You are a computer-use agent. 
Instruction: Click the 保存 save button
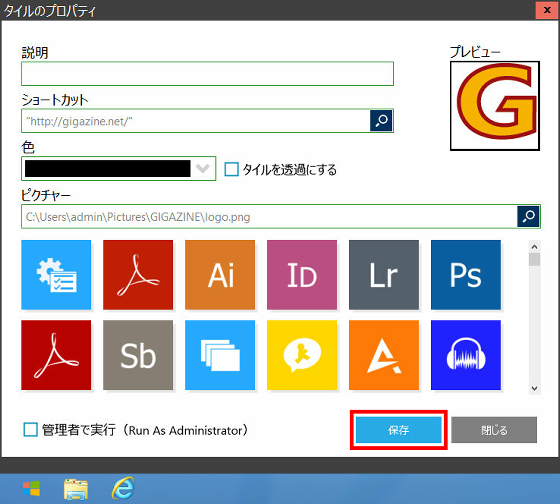pyautogui.click(x=399, y=430)
